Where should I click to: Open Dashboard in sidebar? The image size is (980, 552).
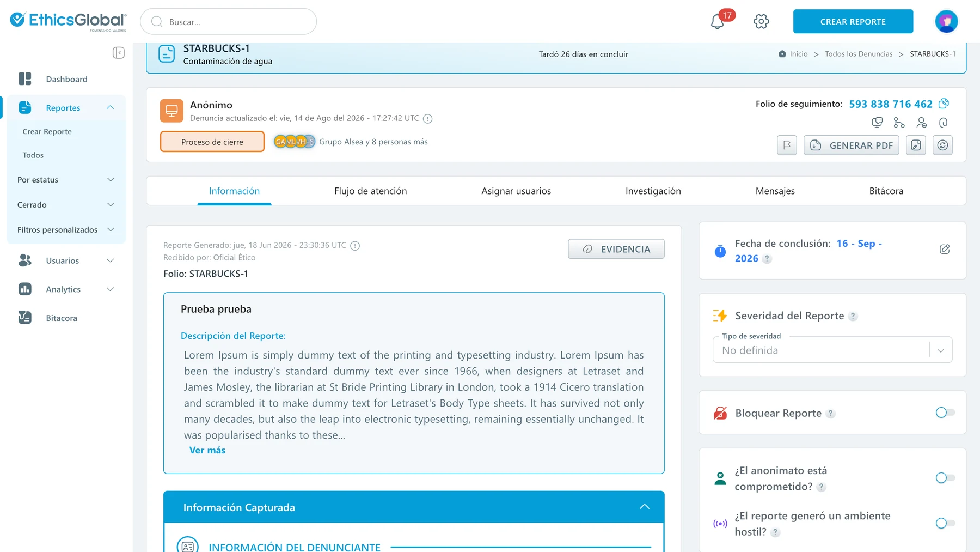pyautogui.click(x=66, y=79)
